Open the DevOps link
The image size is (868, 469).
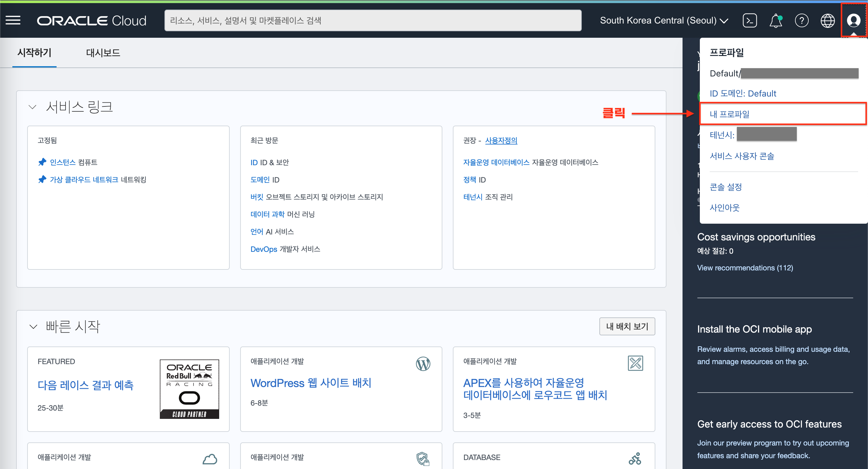click(264, 249)
